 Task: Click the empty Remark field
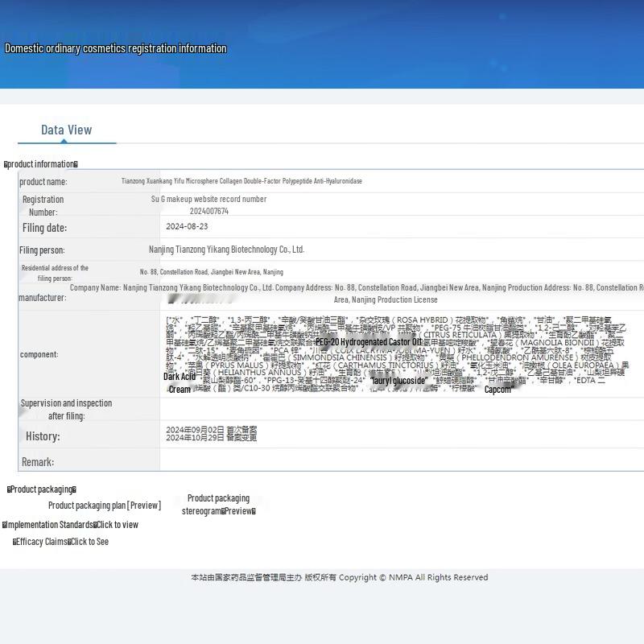point(401,461)
